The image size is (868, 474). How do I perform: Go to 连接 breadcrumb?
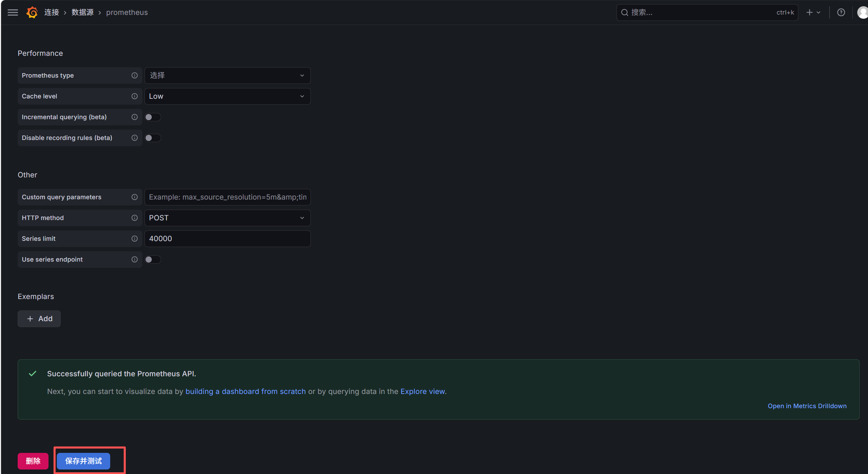click(x=52, y=12)
